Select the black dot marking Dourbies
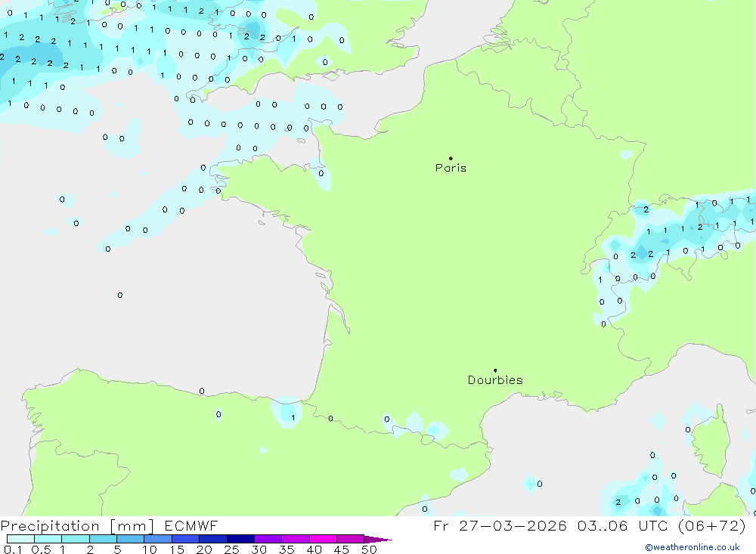The image size is (756, 554). 495,370
